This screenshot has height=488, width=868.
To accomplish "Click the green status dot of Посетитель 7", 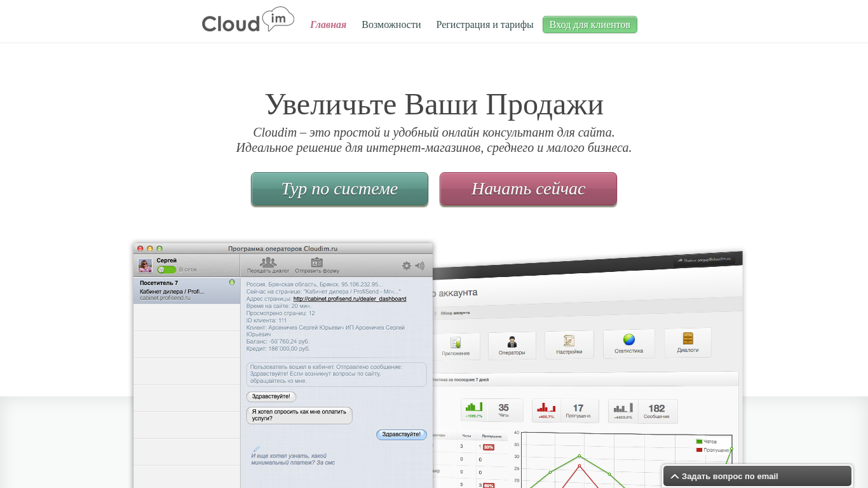I will tap(232, 282).
